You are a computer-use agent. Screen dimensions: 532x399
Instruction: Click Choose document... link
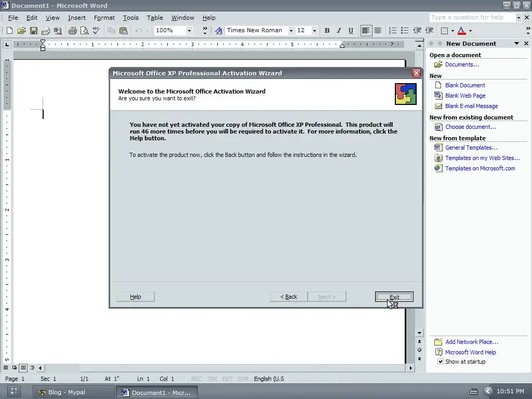[x=471, y=127]
